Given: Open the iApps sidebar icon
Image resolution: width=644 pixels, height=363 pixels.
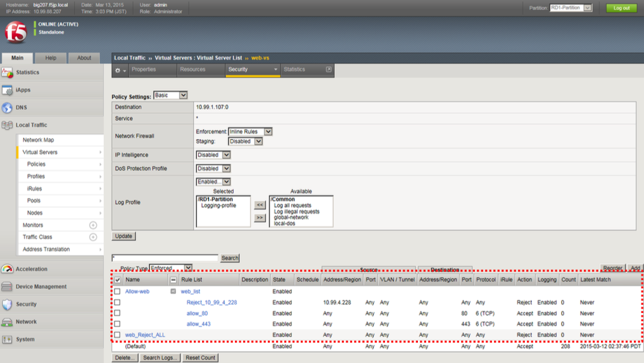Looking at the screenshot, I should point(7,90).
